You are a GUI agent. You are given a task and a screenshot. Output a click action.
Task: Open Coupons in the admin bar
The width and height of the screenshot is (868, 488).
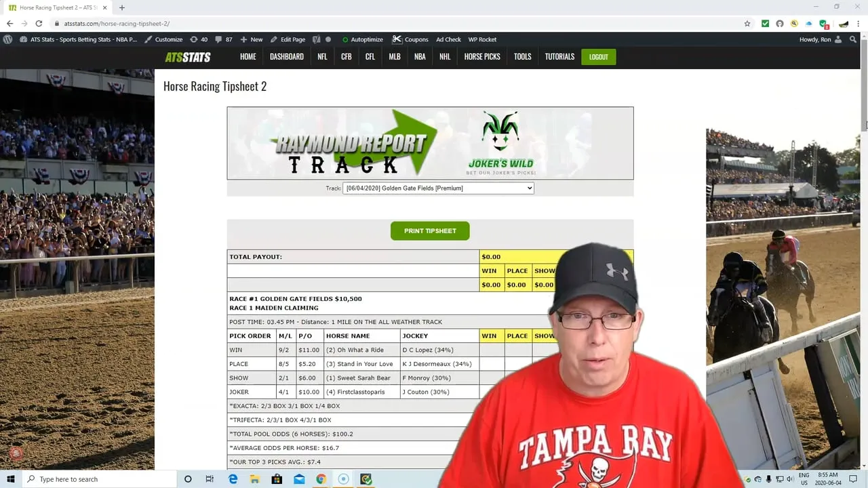click(x=410, y=39)
